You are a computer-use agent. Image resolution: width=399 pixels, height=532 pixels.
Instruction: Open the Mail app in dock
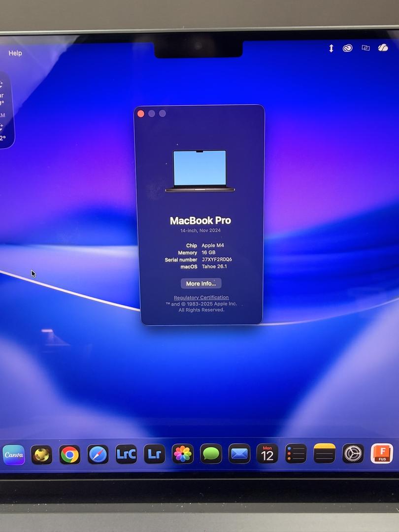pyautogui.click(x=239, y=454)
